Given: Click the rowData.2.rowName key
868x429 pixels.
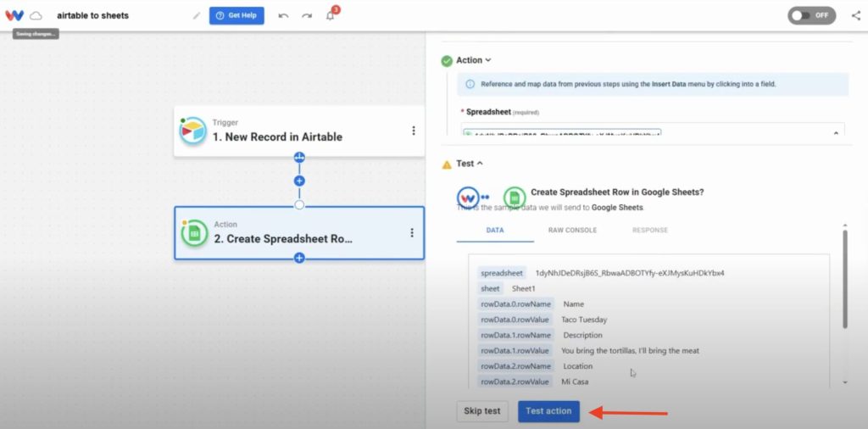Looking at the screenshot, I should tap(516, 366).
